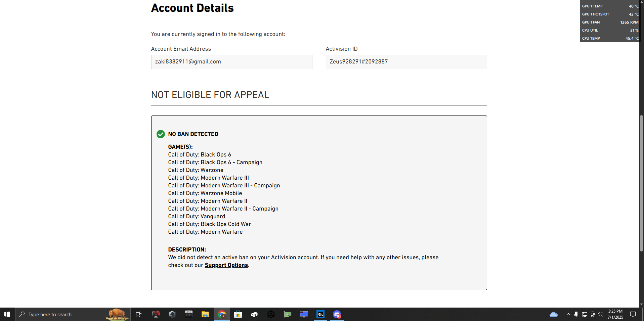The image size is (644, 321).
Task: Click the microphone tray icon
Action: tap(576, 314)
